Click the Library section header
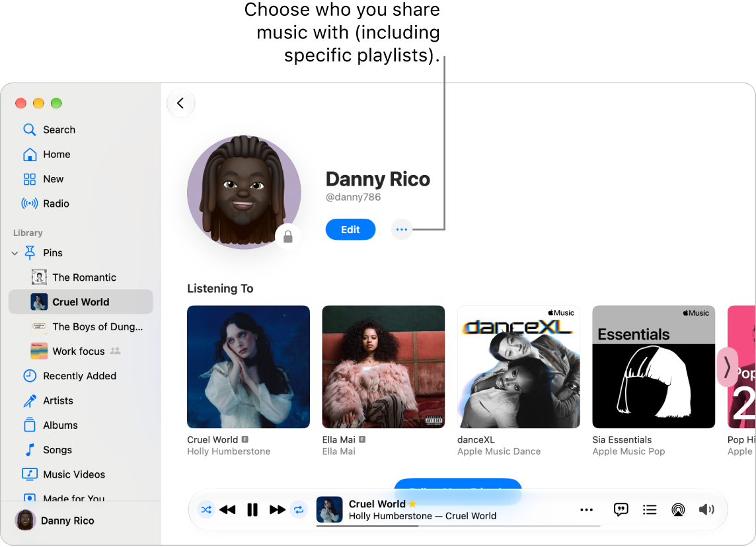This screenshot has width=756, height=547. click(28, 233)
